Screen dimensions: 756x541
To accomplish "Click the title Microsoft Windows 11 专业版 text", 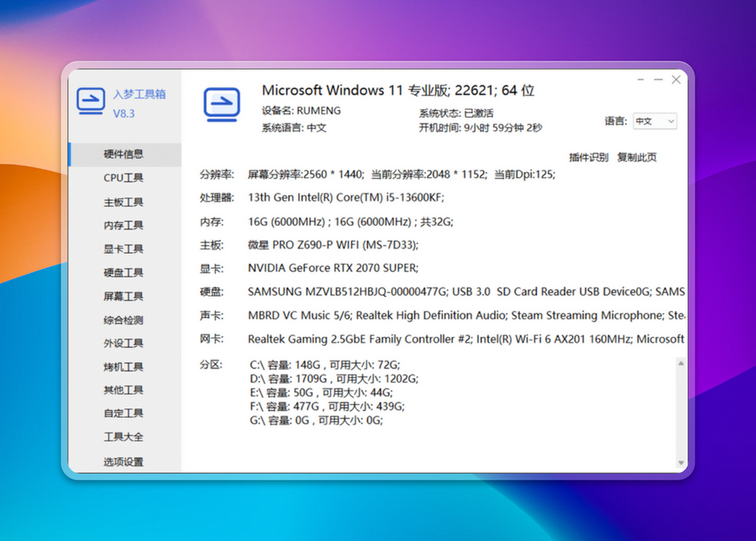I will [398, 90].
